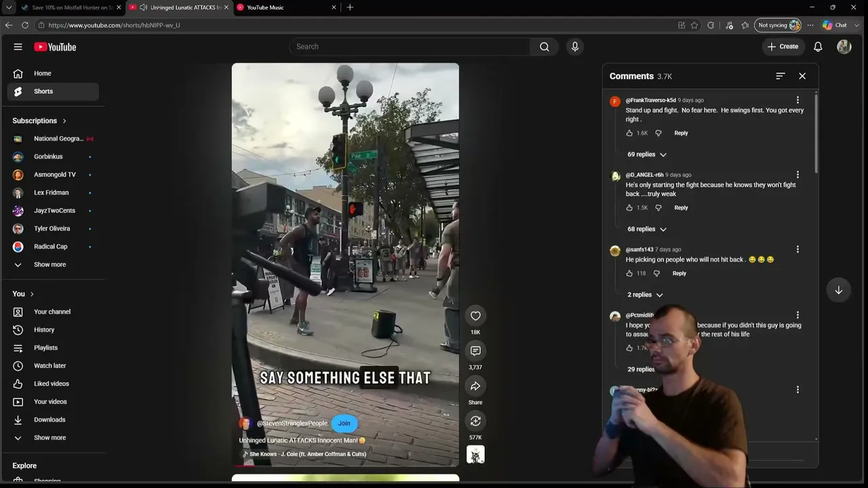Switch to the Mistfall Hunter browser tab
The image size is (868, 488).
71,7
